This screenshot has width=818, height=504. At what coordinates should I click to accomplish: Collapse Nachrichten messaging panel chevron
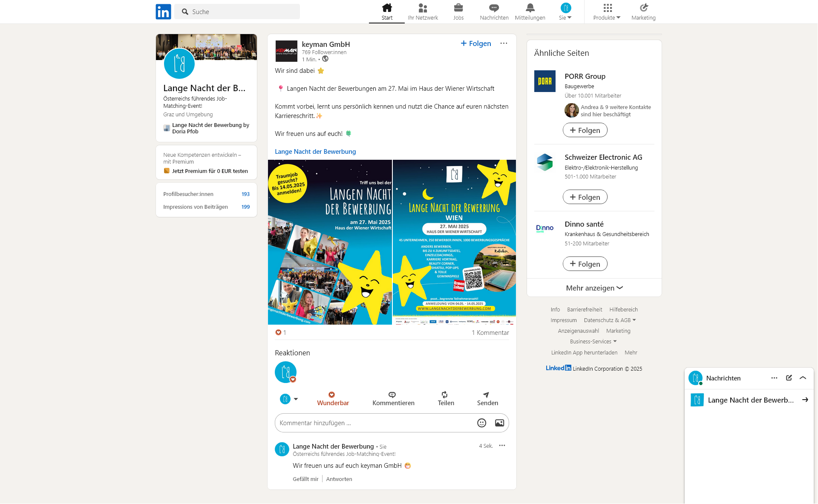click(803, 378)
